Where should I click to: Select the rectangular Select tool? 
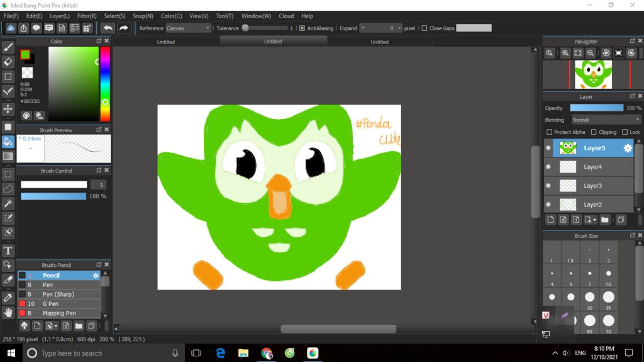tap(8, 174)
